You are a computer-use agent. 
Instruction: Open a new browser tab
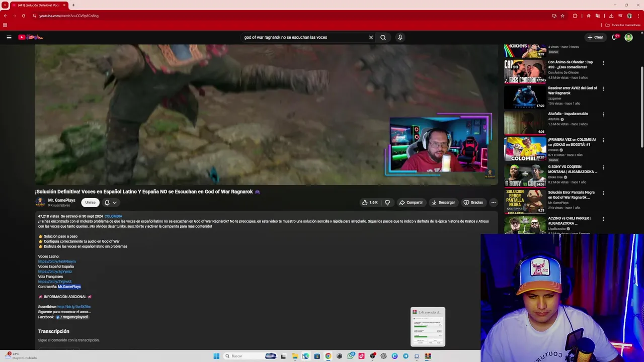click(x=73, y=5)
